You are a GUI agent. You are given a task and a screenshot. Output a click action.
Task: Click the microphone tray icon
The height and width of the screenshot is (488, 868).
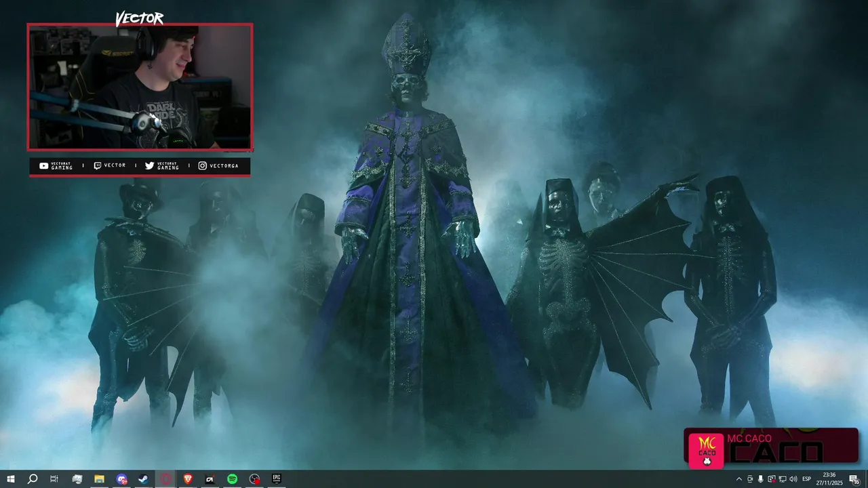(760, 479)
